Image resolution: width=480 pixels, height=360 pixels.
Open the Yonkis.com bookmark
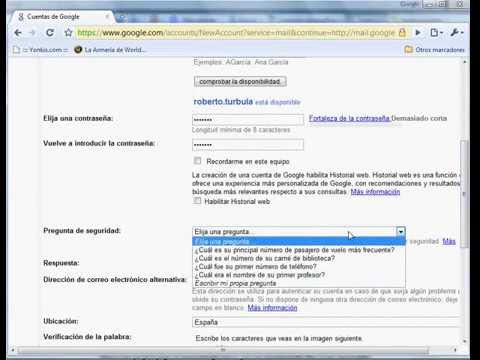click(x=40, y=50)
